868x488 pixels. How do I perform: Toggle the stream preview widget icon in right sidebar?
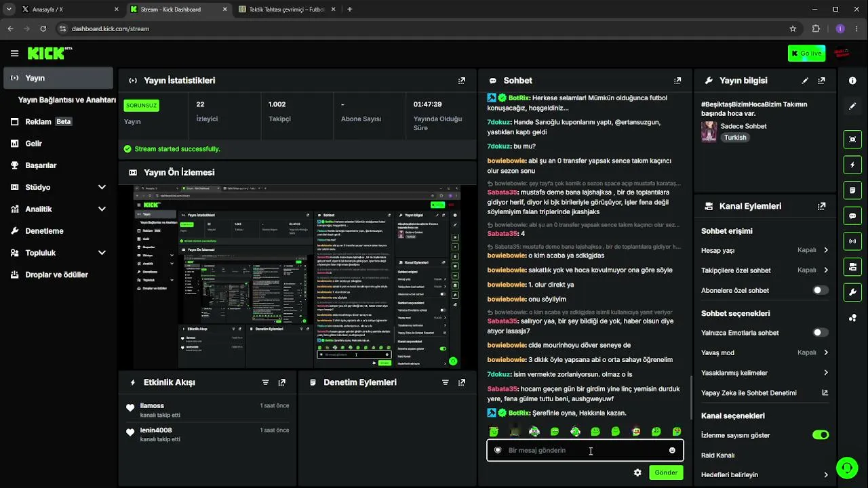pyautogui.click(x=852, y=139)
